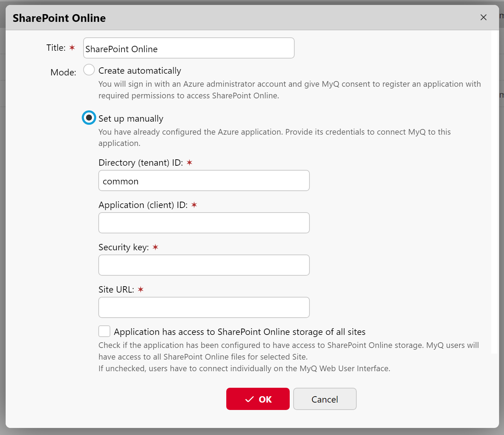Image resolution: width=504 pixels, height=435 pixels.
Task: Click the empty Application (client) ID field
Action: coord(204,223)
